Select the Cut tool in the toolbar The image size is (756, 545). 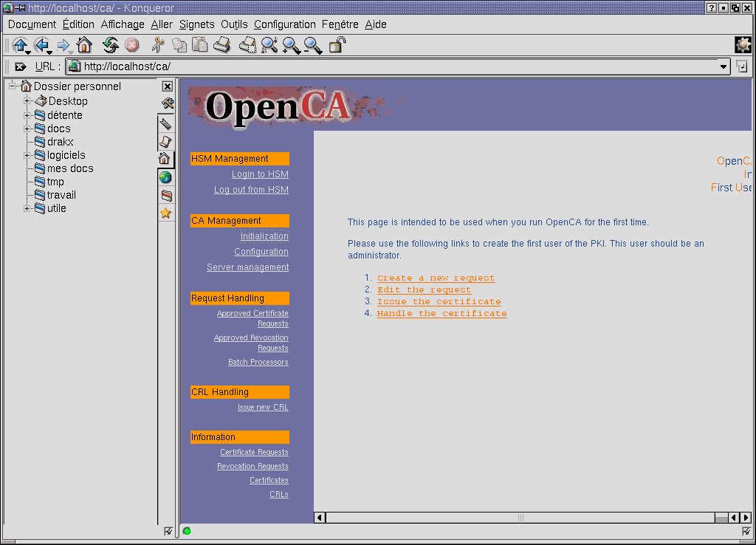coord(157,45)
